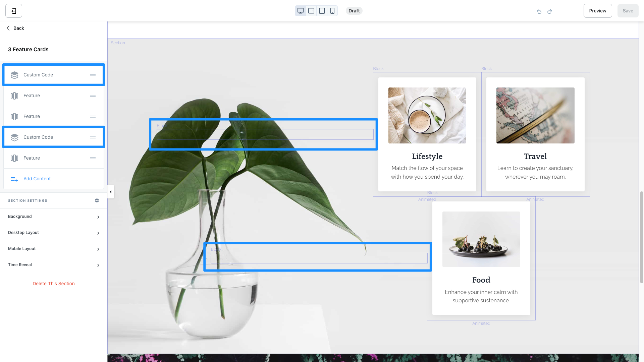Click the Add Content plus icon
Screen dimensions: 644x362
click(14, 179)
